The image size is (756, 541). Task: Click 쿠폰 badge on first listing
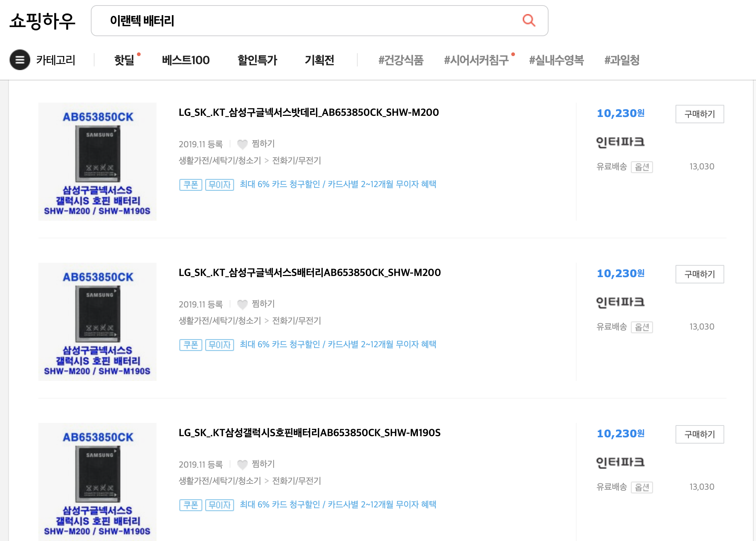tap(190, 185)
